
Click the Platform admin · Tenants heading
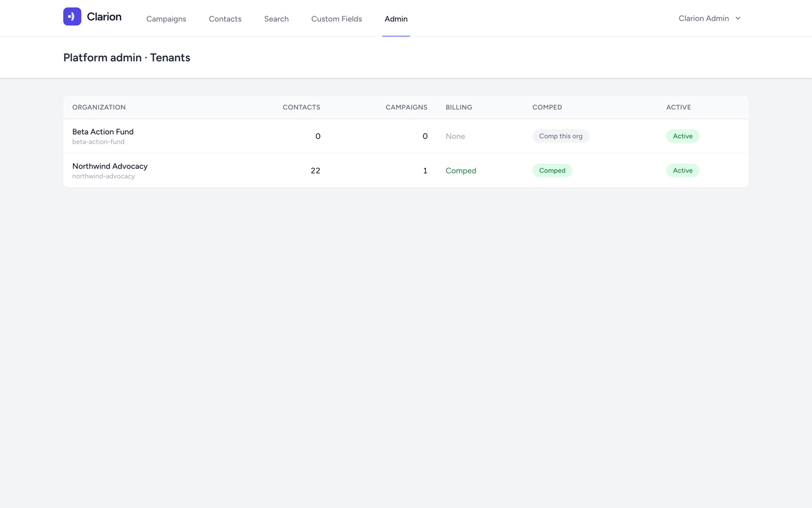[x=127, y=57]
